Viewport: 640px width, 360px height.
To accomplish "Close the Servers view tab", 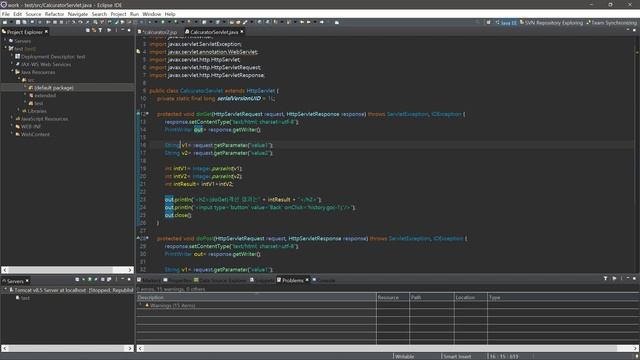I will tap(27, 281).
